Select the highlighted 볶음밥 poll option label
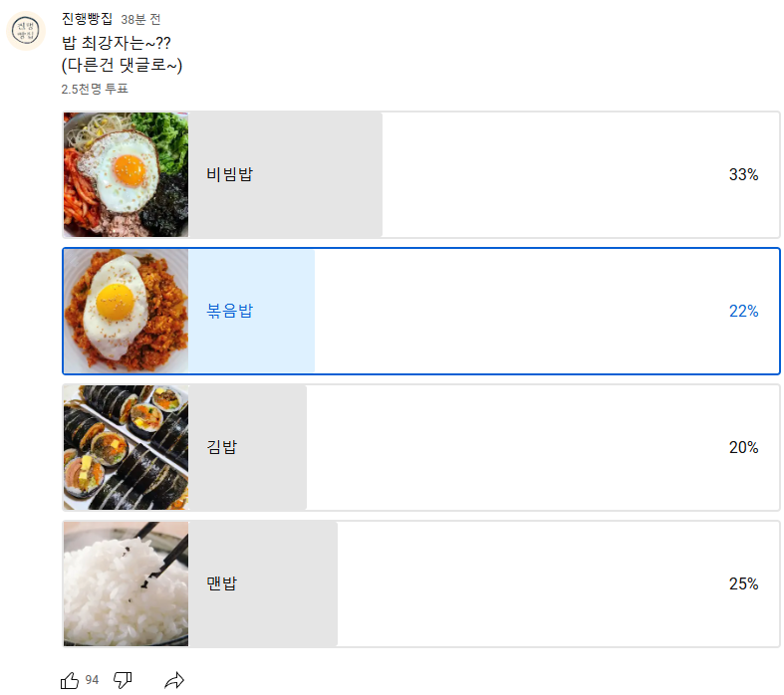This screenshot has width=784, height=695. [229, 312]
